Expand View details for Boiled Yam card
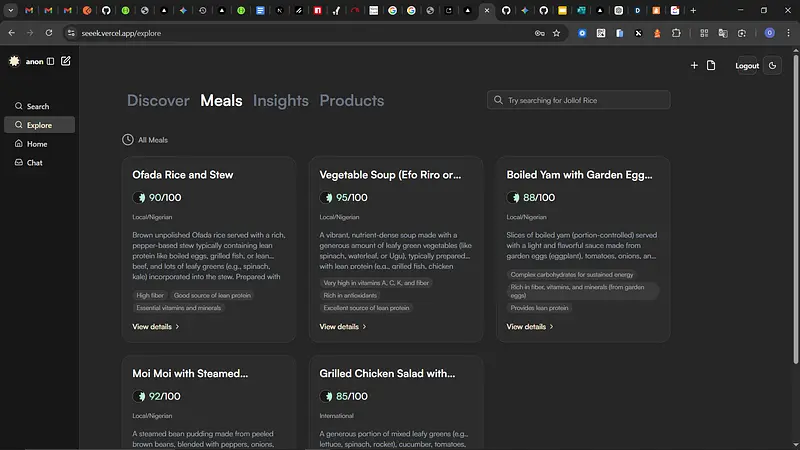This screenshot has width=800, height=450. click(x=529, y=326)
